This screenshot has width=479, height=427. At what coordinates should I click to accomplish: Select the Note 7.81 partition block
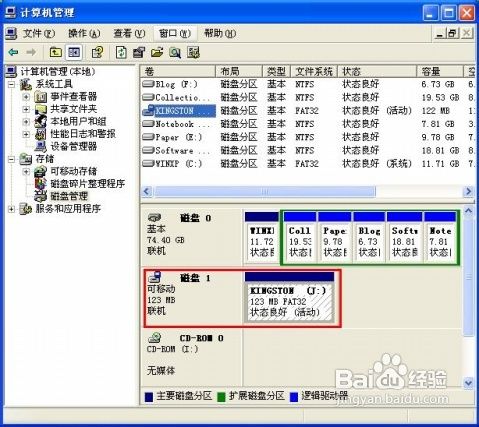point(440,237)
